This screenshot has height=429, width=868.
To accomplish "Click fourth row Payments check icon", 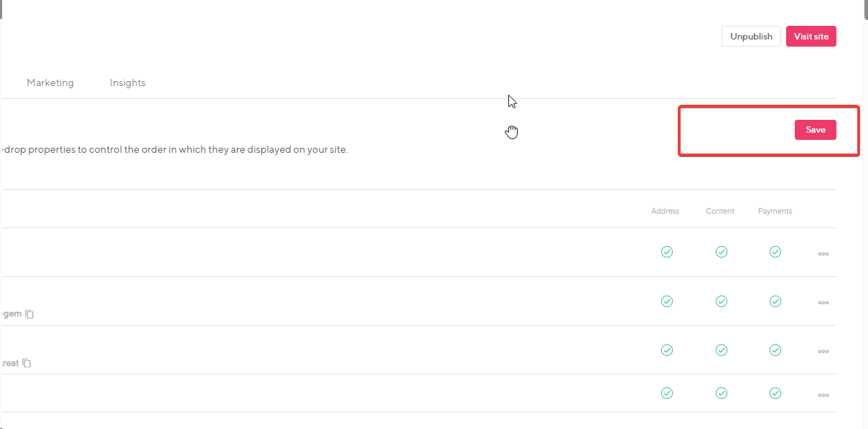I will pos(775,393).
